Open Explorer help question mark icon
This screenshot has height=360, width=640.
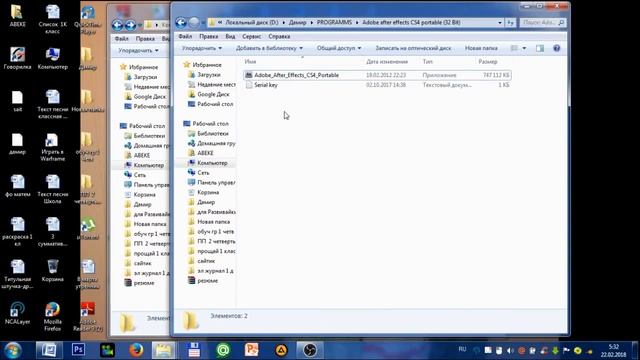(x=556, y=48)
